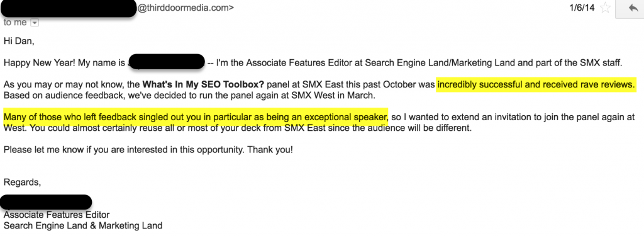Click the redacted sender name in header
The image size is (644, 236).
[68, 8]
